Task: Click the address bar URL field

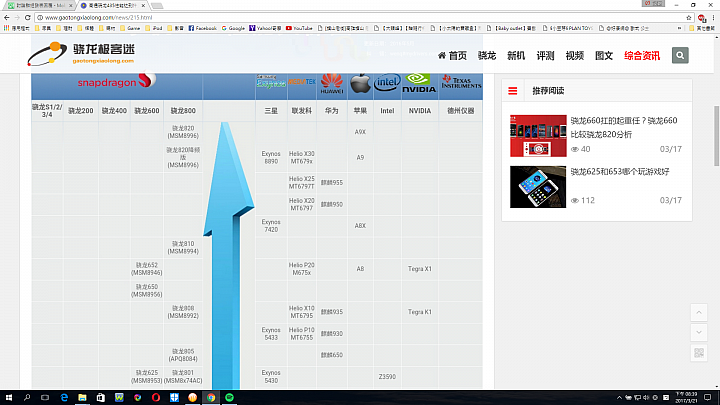Action: click(x=358, y=17)
